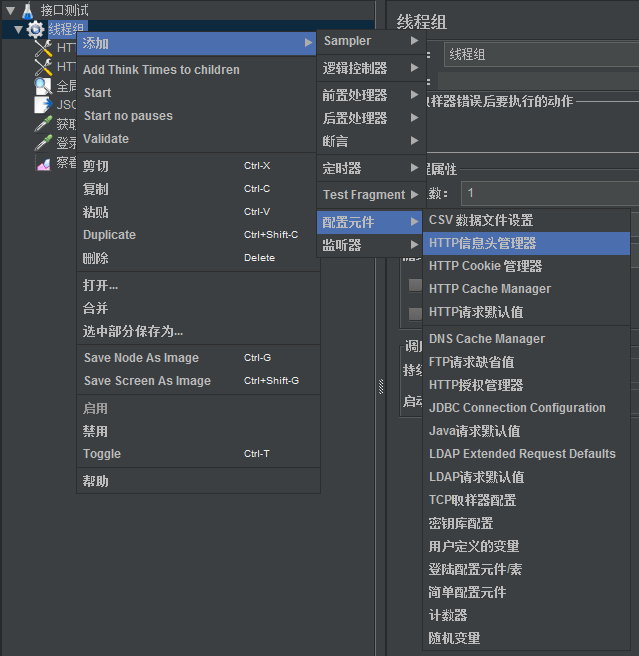Viewport: 639px width, 656px height.
Task: Click the thread group name field
Action: coord(541,54)
